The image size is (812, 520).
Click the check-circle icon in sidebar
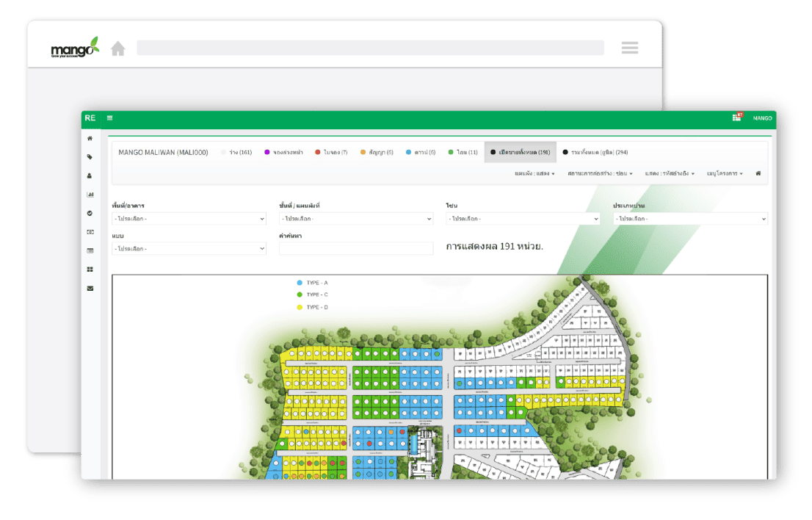90,213
